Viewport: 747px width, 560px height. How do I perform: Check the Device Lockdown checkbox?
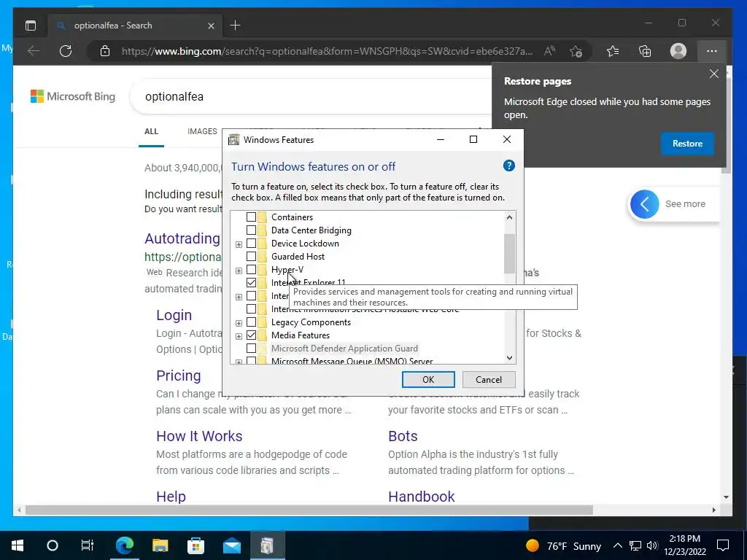251,244
